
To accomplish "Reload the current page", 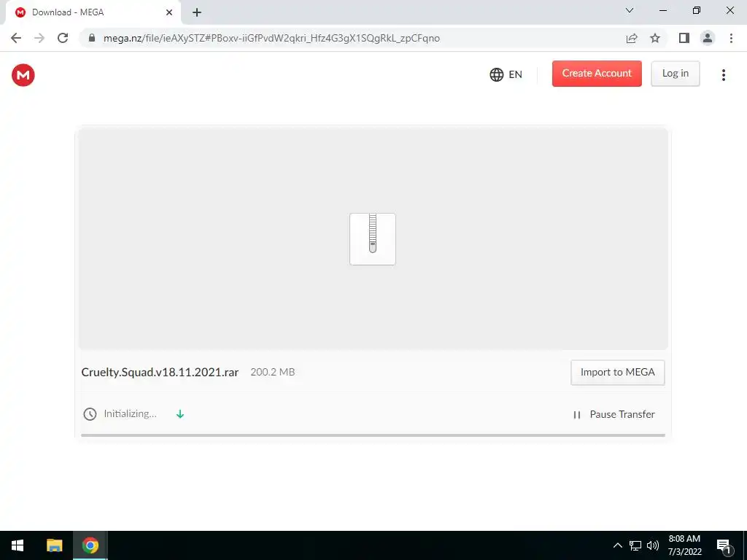I will point(63,38).
